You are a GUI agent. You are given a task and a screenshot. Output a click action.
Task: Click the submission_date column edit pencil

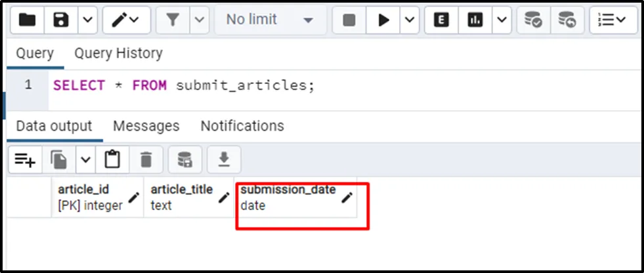tap(347, 198)
